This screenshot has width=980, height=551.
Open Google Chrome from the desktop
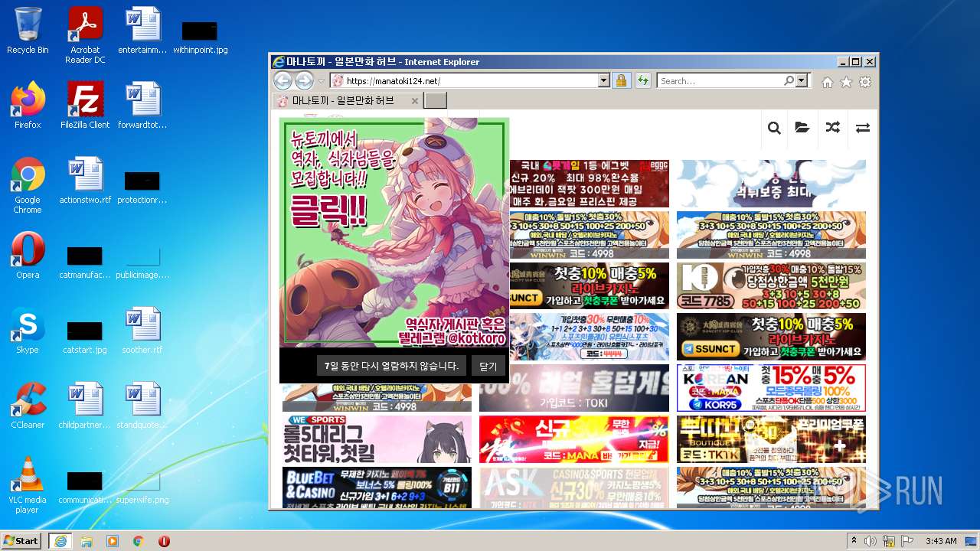point(28,185)
